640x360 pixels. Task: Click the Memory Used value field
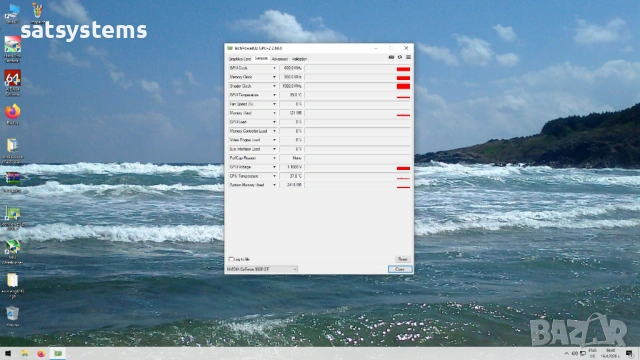pos(291,113)
